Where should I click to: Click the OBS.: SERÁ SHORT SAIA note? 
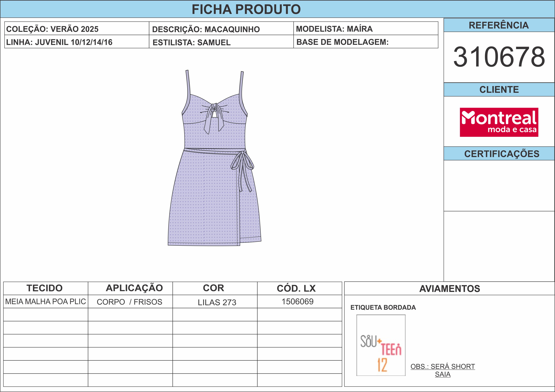coord(442,370)
